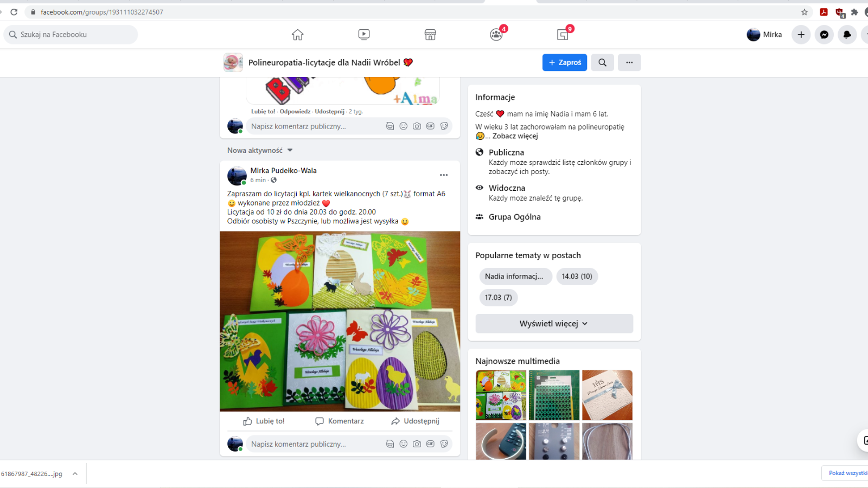Open Adobe Acrobat extension icon
The width and height of the screenshot is (868, 488).
824,12
